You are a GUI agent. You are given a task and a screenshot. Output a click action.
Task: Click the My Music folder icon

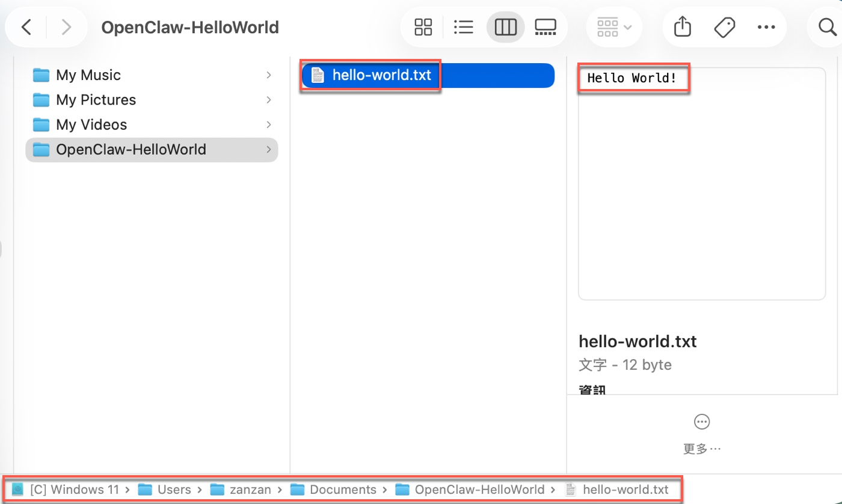[x=41, y=75]
